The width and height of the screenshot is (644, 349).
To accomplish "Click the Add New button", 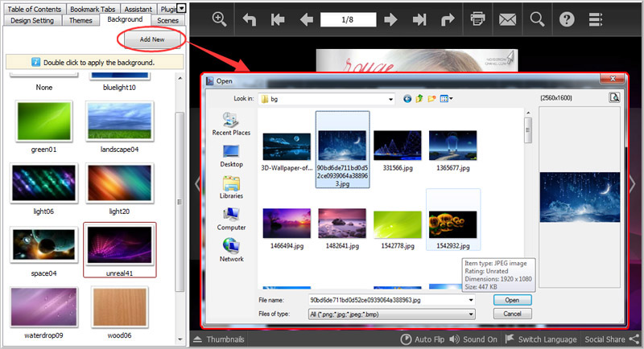I will click(152, 38).
